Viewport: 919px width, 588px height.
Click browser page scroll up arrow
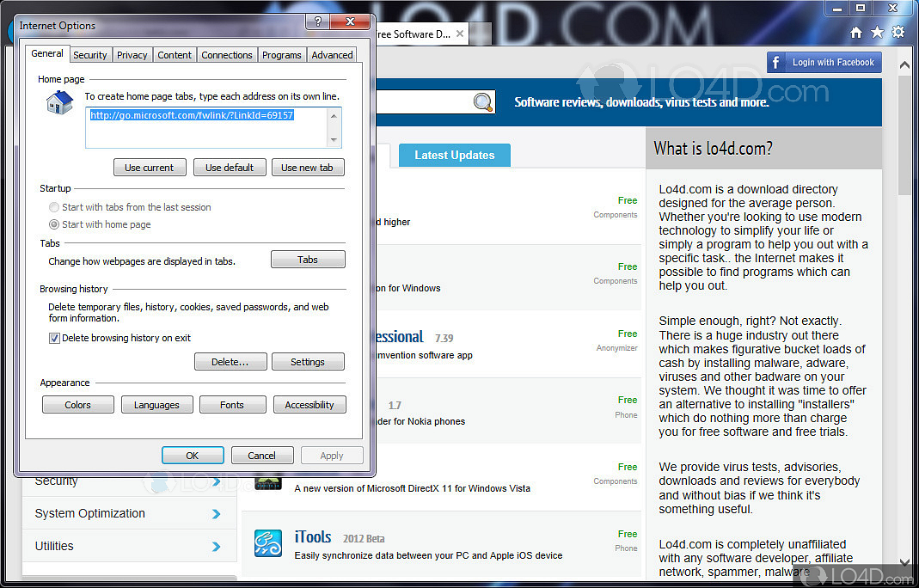904,65
